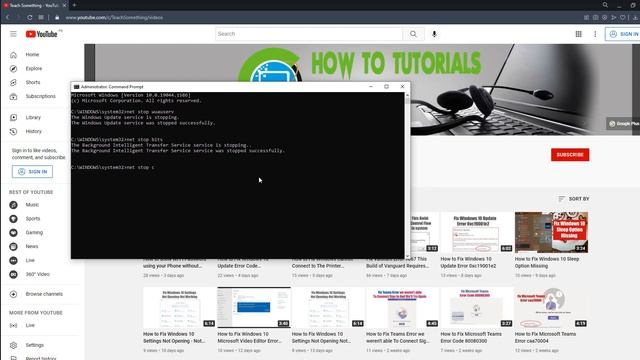
Task: Click the red SUBSCRIBE button
Action: click(570, 155)
